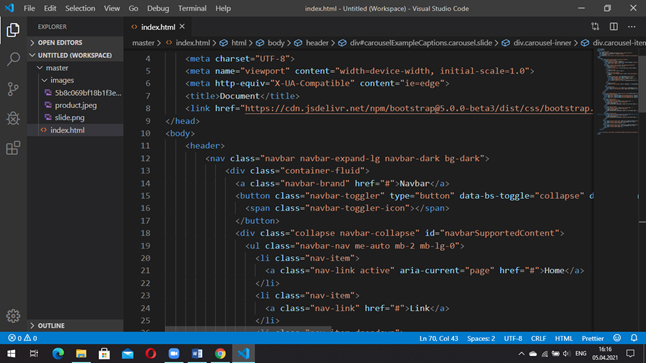Open the Debug menu
Image resolution: width=646 pixels, height=363 pixels.
[158, 8]
